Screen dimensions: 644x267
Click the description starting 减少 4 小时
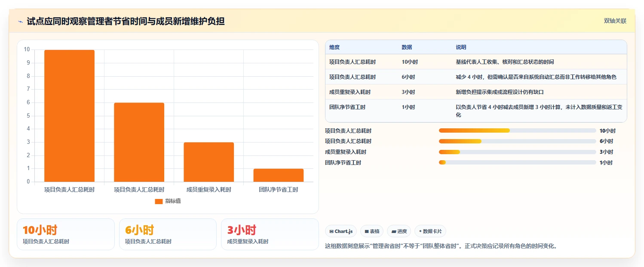click(x=536, y=77)
